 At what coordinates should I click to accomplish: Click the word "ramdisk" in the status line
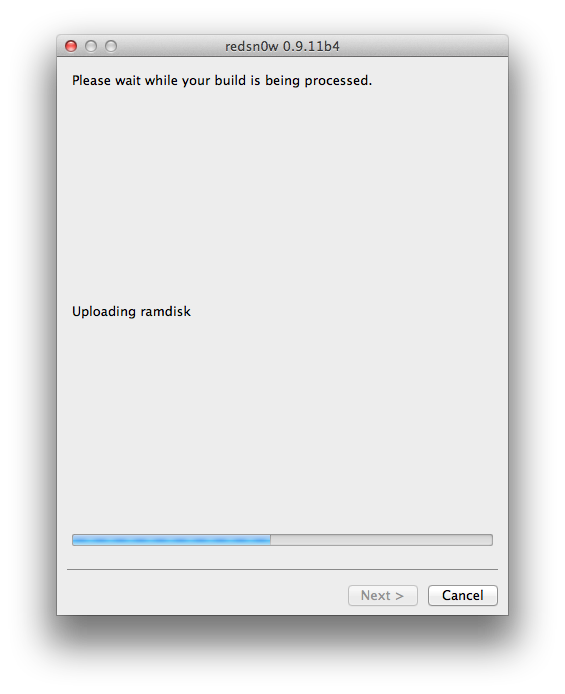click(165, 312)
